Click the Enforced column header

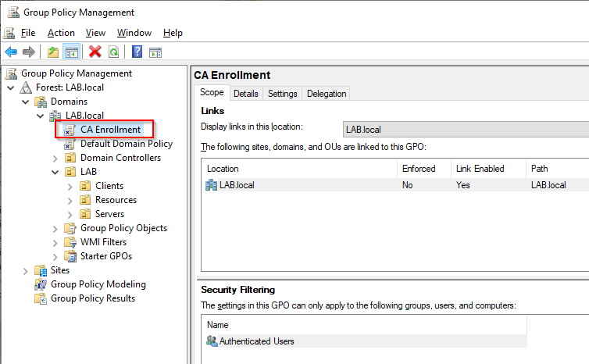[x=424, y=169]
